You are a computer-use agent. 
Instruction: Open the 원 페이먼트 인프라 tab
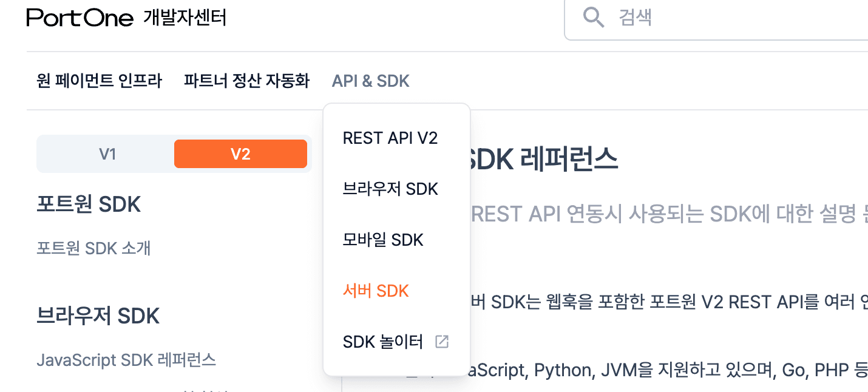(x=100, y=81)
